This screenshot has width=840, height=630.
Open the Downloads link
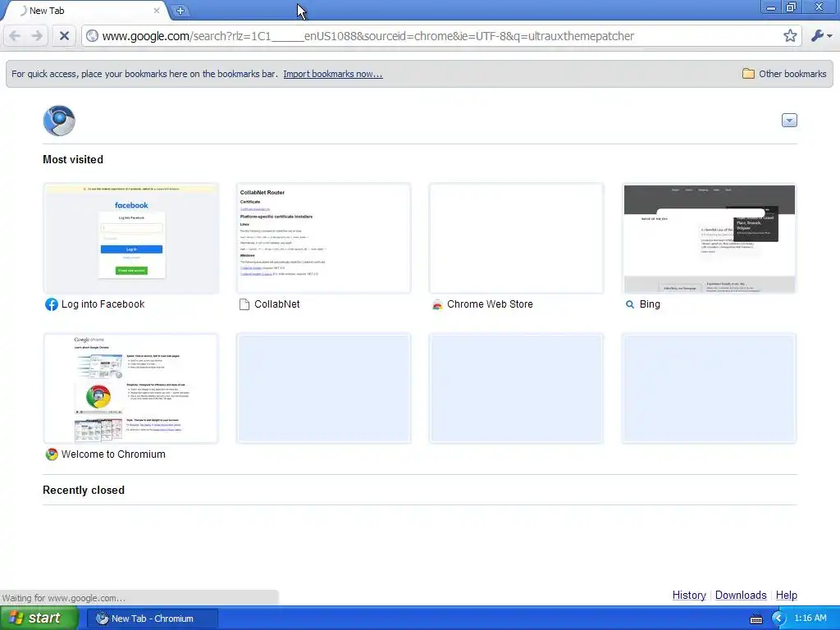pyautogui.click(x=741, y=596)
